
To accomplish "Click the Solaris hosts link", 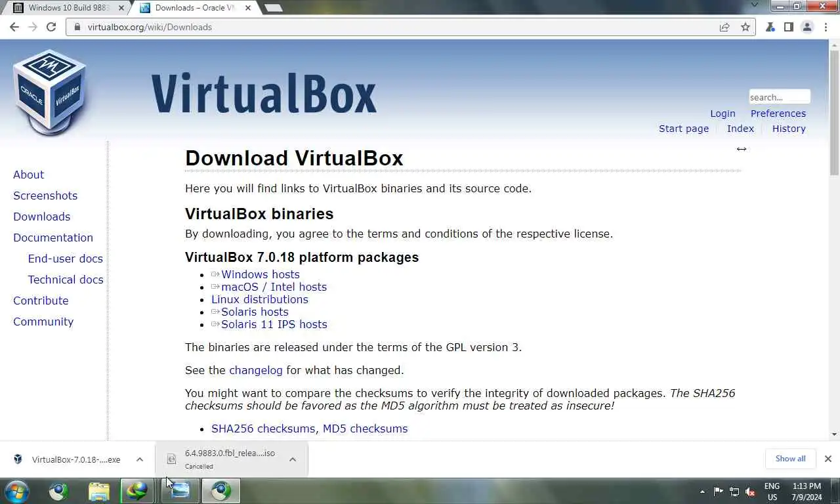I will (x=255, y=312).
